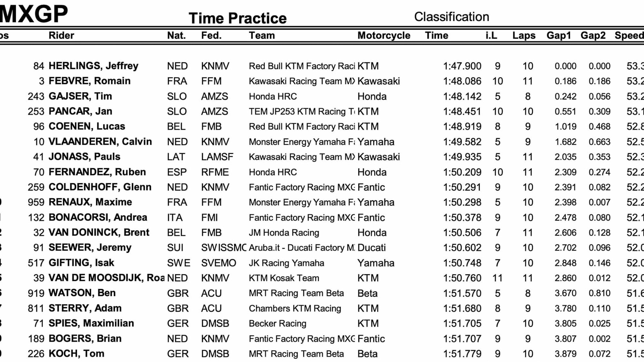Screen dimensions: 644x362
Task: Click GAJSER, Tim's name
Action: point(80,96)
